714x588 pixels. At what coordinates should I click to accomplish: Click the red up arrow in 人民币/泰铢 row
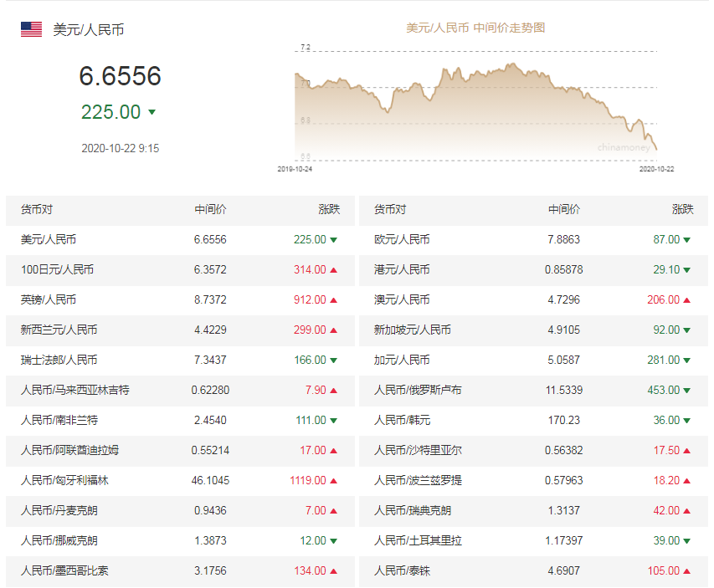pos(687,570)
